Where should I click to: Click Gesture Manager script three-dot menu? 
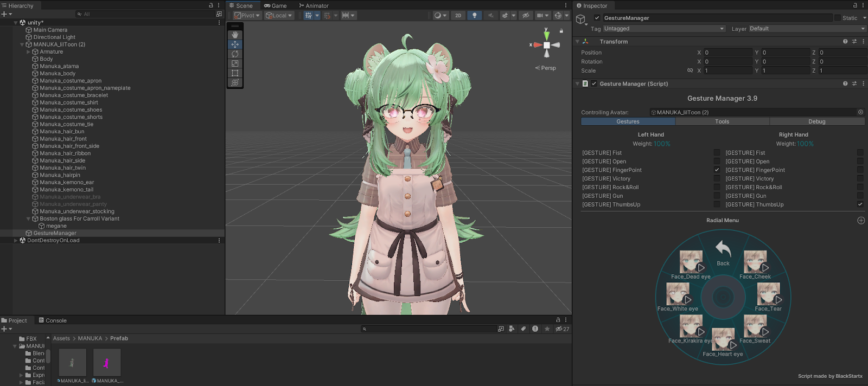click(x=863, y=84)
